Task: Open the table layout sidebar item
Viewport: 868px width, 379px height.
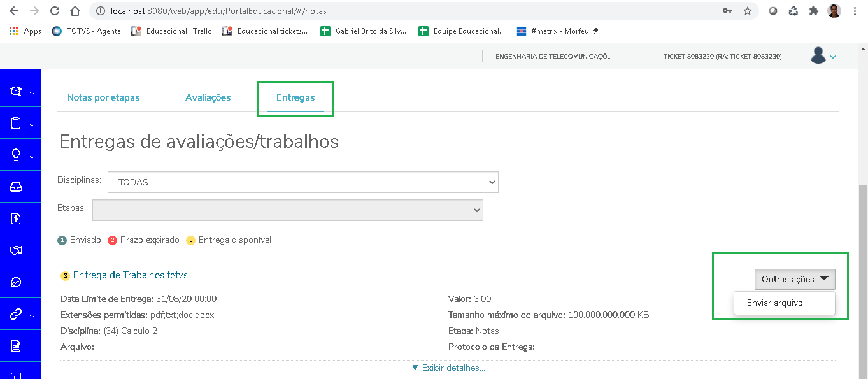Action: (x=16, y=375)
